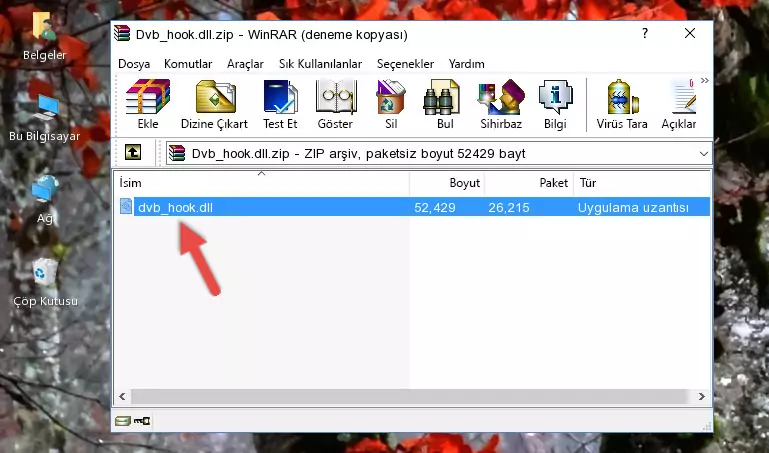Expand the toolbar overflow chevron

click(x=705, y=80)
